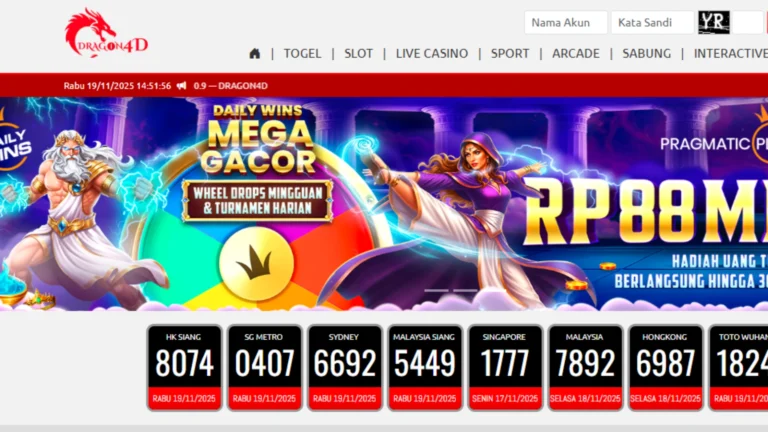Open the SABUNG menu item
This screenshot has height=432, width=768.
(647, 53)
